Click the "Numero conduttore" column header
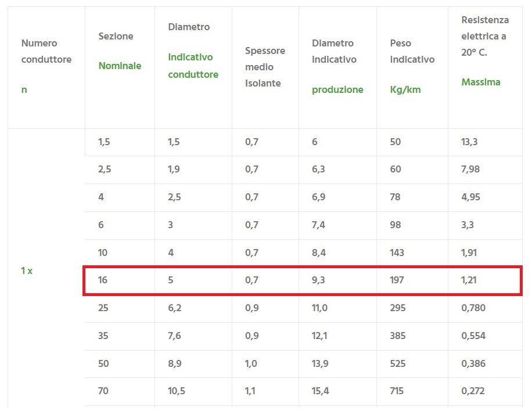 click(46, 51)
